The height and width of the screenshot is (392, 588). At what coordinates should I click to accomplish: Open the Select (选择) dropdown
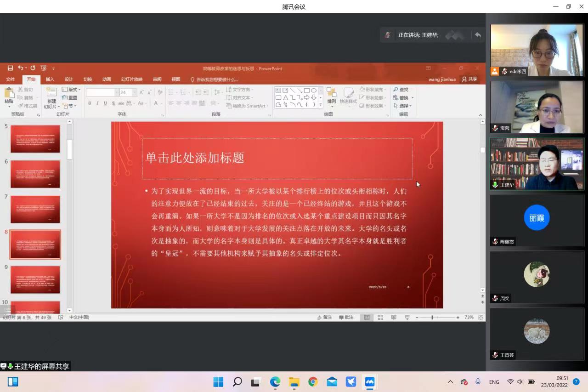[x=402, y=106]
